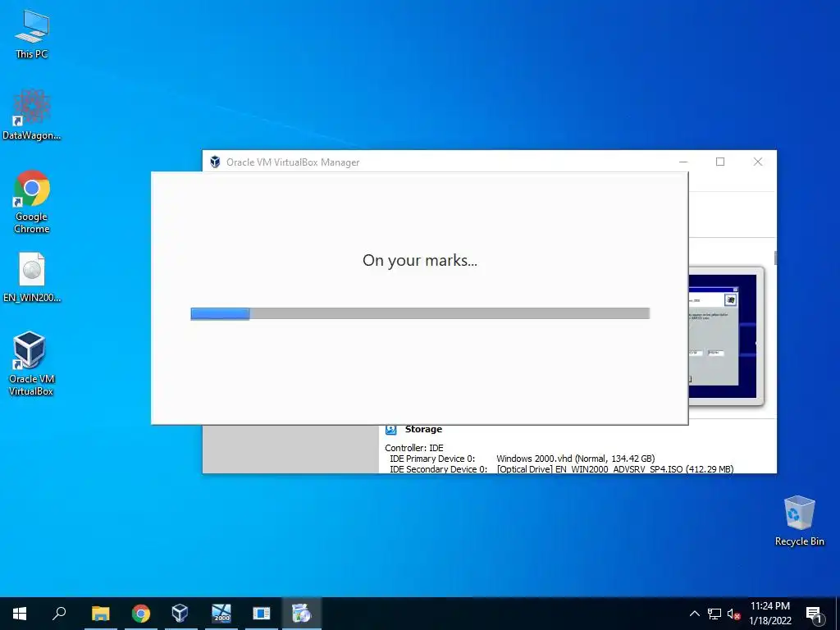Open the blue window app in the taskbar
The width and height of the screenshot is (840, 630).
tap(261, 614)
